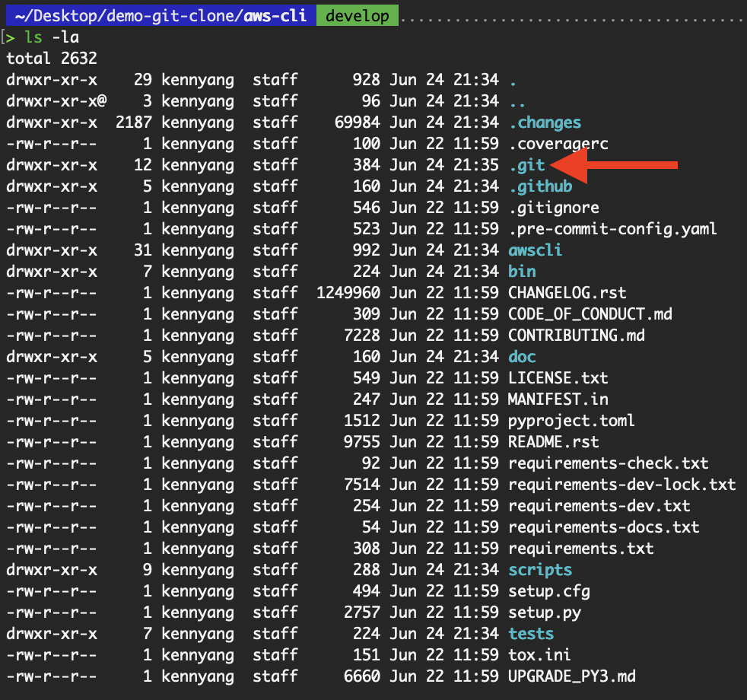Click the .pre-commit-config.yaml file name
747x700 pixels.
612,229
